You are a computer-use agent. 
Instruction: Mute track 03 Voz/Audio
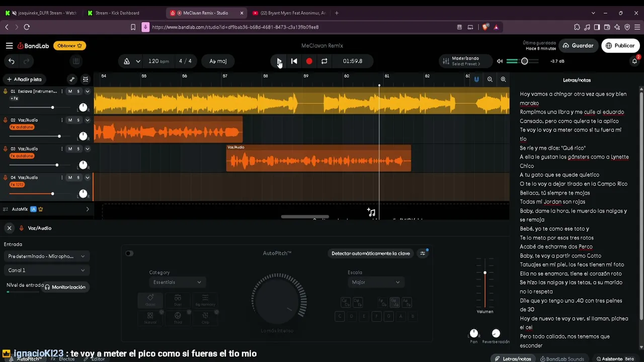pyautogui.click(x=70, y=149)
